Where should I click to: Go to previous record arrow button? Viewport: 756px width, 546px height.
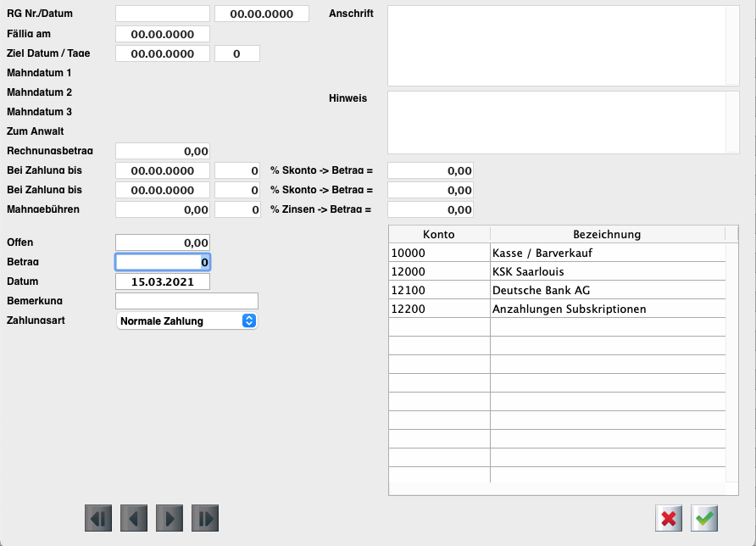tap(134, 518)
